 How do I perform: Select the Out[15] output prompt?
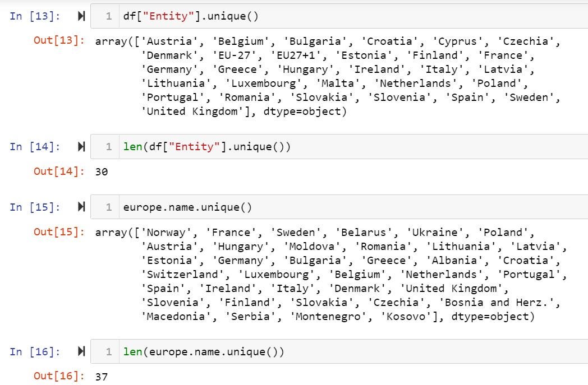[x=59, y=232]
